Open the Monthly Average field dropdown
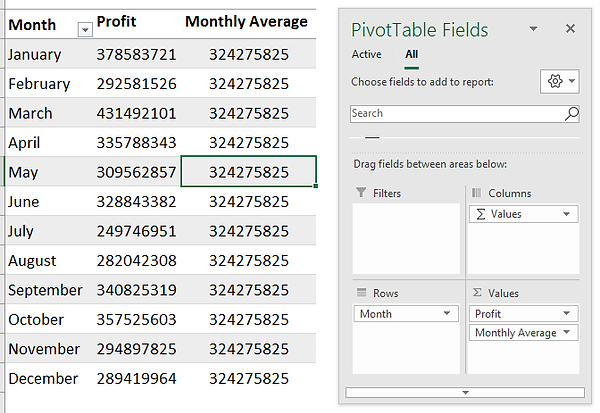Image resolution: width=600 pixels, height=413 pixels. pos(568,333)
